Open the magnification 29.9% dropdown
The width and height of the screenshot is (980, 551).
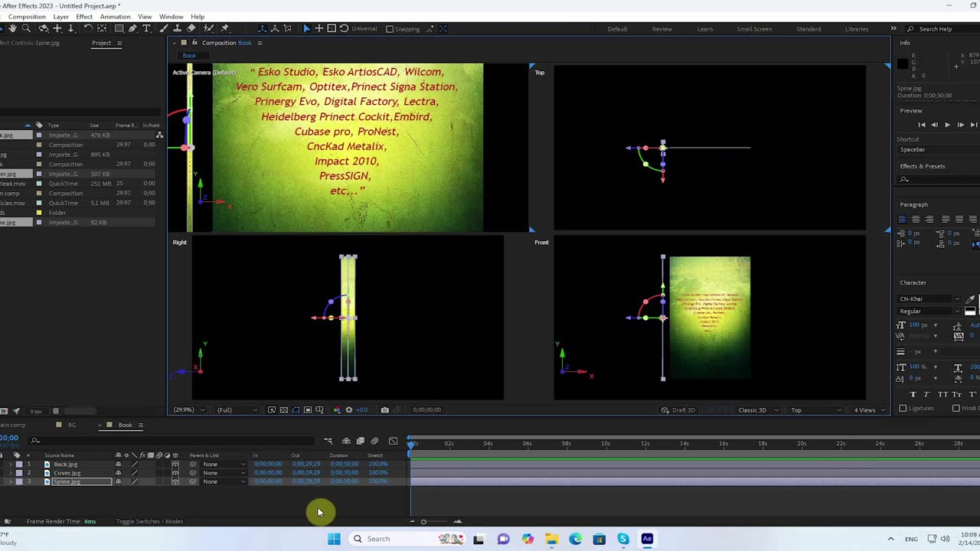pos(190,410)
